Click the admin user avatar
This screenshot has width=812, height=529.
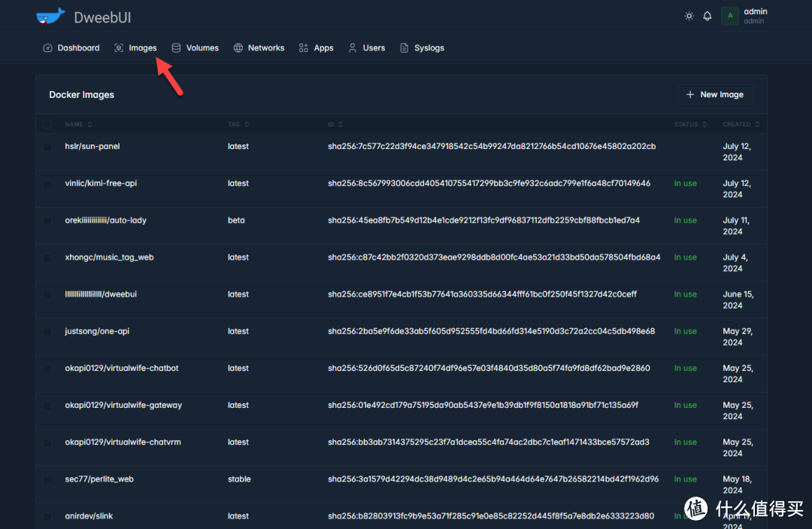tap(730, 16)
